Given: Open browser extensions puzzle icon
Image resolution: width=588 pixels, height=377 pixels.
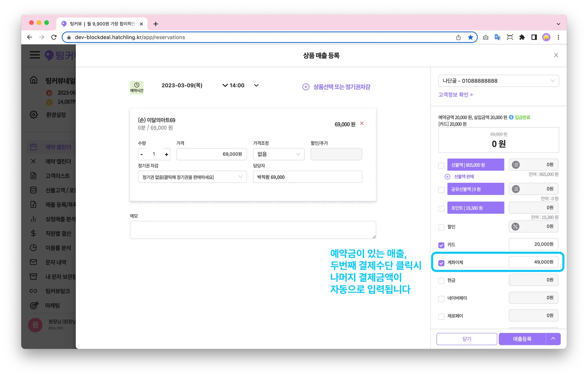Looking at the screenshot, I should pos(522,37).
